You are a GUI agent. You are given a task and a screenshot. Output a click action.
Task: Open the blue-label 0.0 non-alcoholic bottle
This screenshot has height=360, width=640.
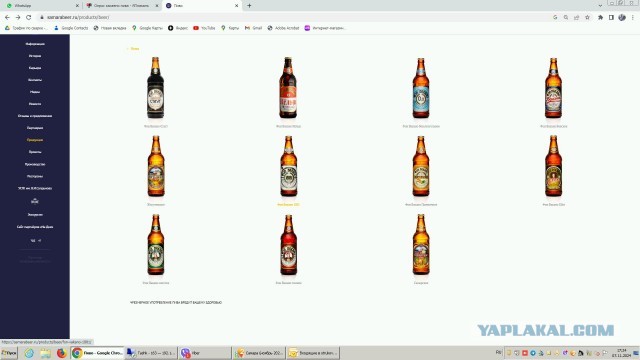click(x=421, y=88)
